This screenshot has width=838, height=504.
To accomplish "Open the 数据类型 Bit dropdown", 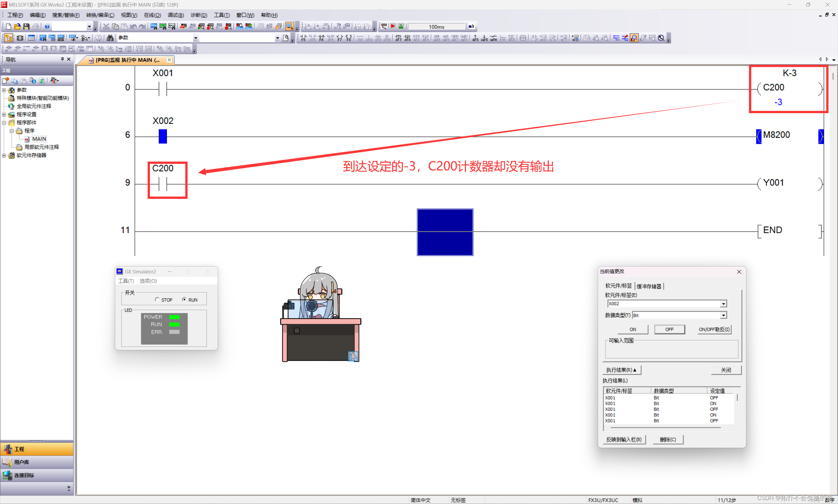I will click(x=723, y=316).
